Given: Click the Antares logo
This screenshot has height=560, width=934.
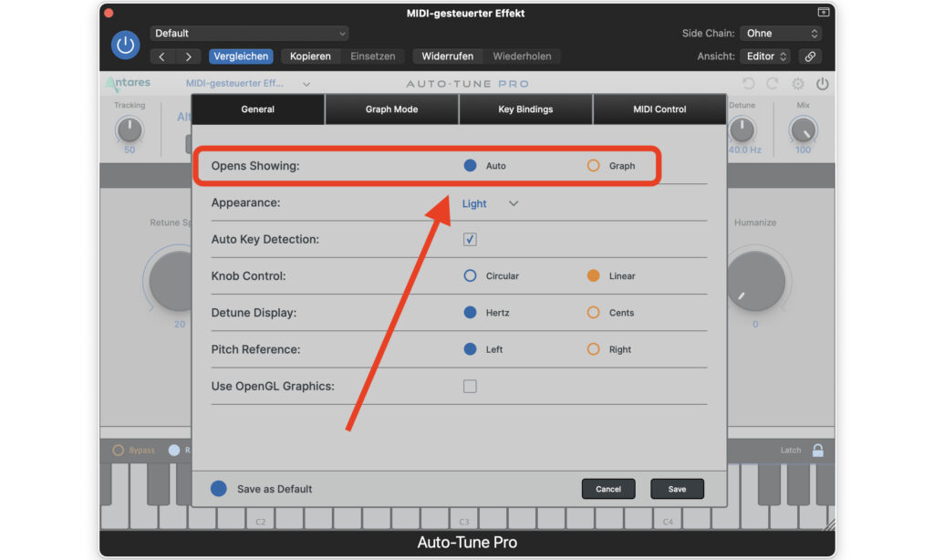Looking at the screenshot, I should pos(128,83).
